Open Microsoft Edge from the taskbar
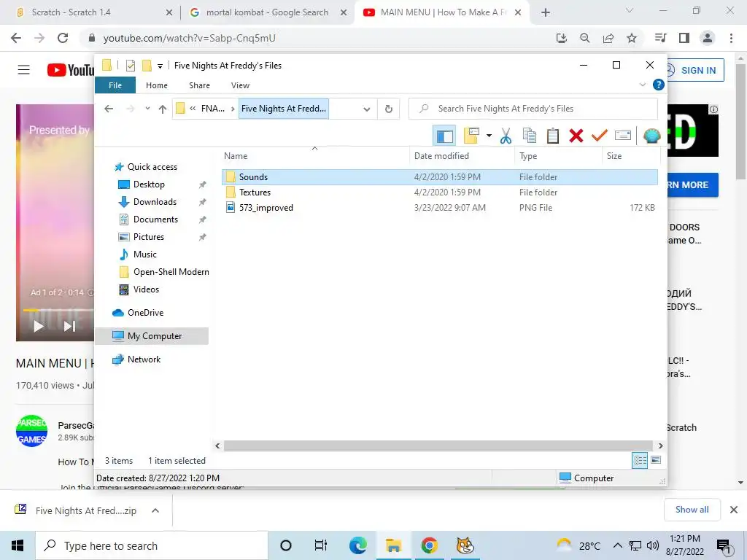Screen dimensions: 747x560 click(x=357, y=545)
